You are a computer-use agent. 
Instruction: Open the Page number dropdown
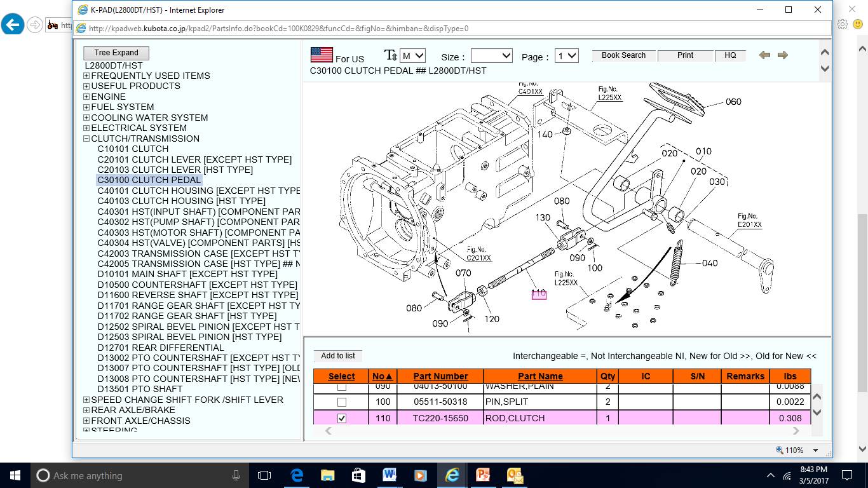click(x=566, y=56)
